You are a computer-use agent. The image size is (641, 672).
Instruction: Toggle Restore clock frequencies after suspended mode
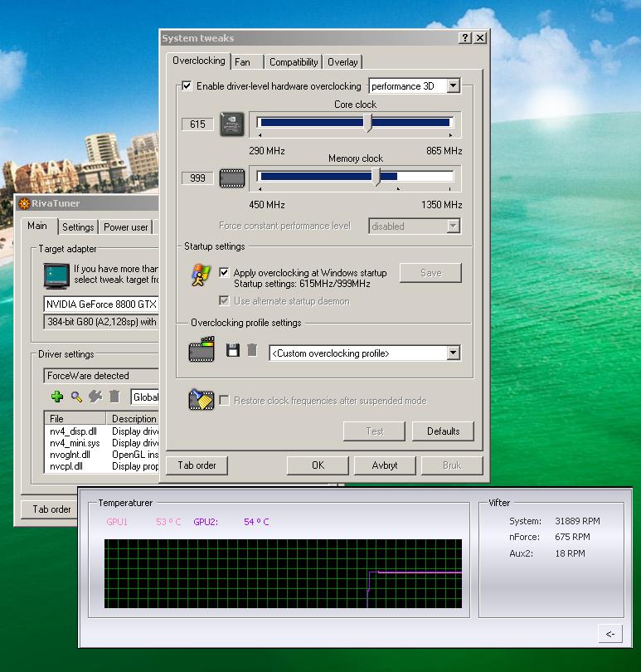(x=224, y=400)
